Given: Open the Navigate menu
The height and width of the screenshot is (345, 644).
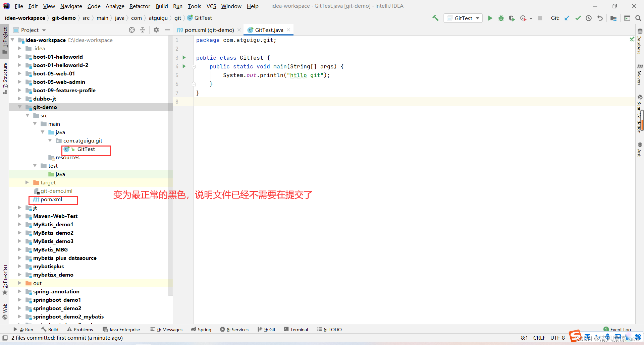Looking at the screenshot, I should coord(71,6).
